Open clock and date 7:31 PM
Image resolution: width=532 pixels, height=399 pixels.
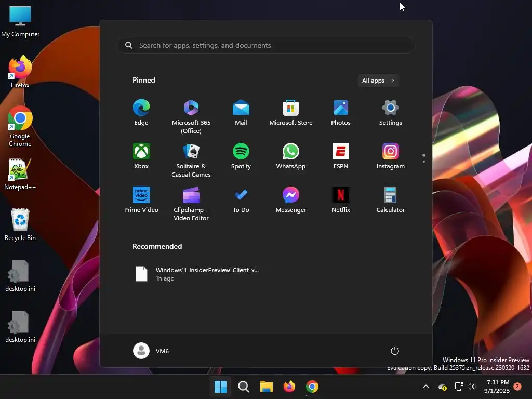[x=497, y=387]
